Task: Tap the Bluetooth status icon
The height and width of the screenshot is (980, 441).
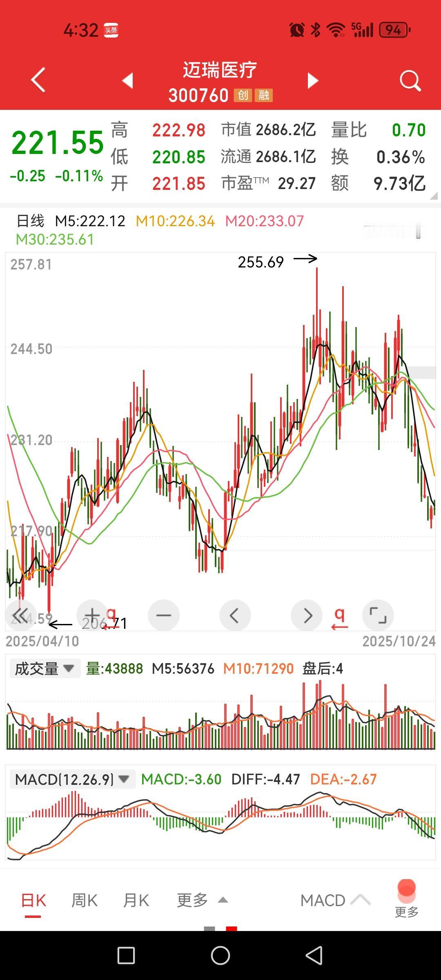Action: (x=316, y=30)
